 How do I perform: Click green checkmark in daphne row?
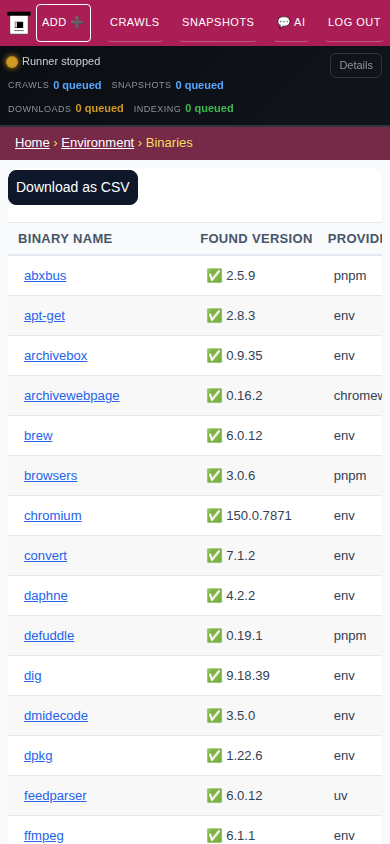214,596
